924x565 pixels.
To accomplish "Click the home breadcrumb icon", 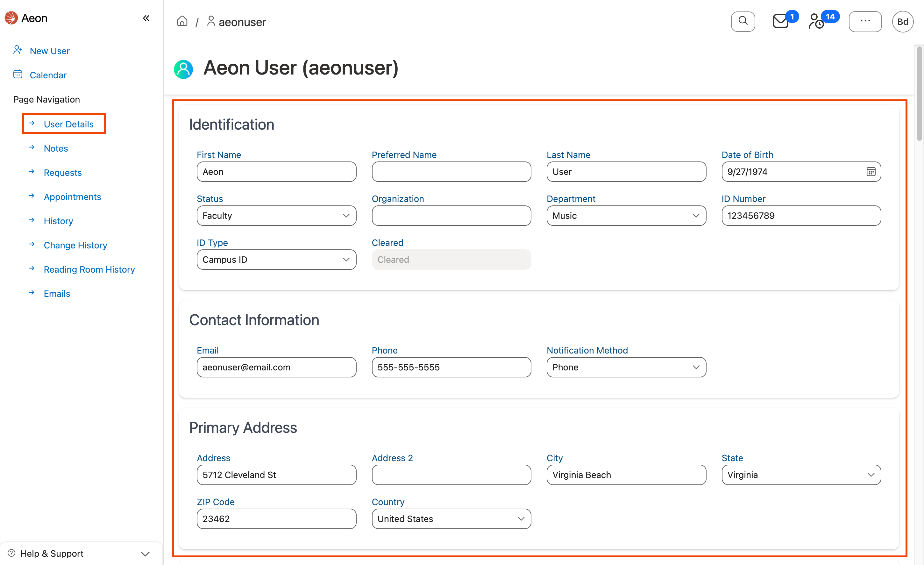I will click(x=182, y=21).
